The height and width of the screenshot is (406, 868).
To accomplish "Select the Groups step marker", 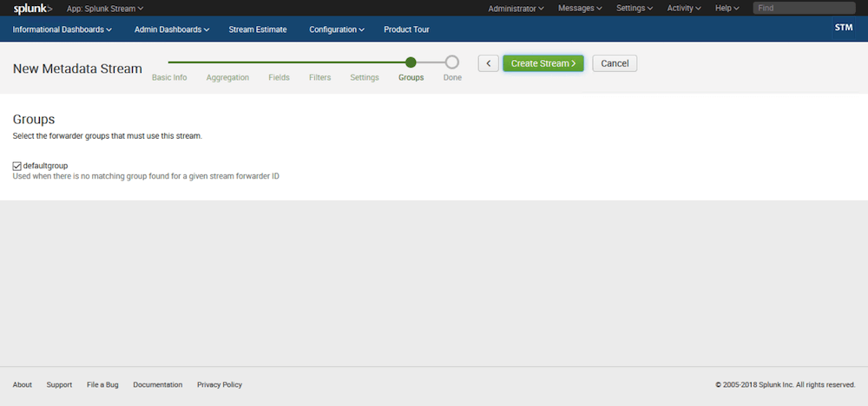I will tap(411, 62).
